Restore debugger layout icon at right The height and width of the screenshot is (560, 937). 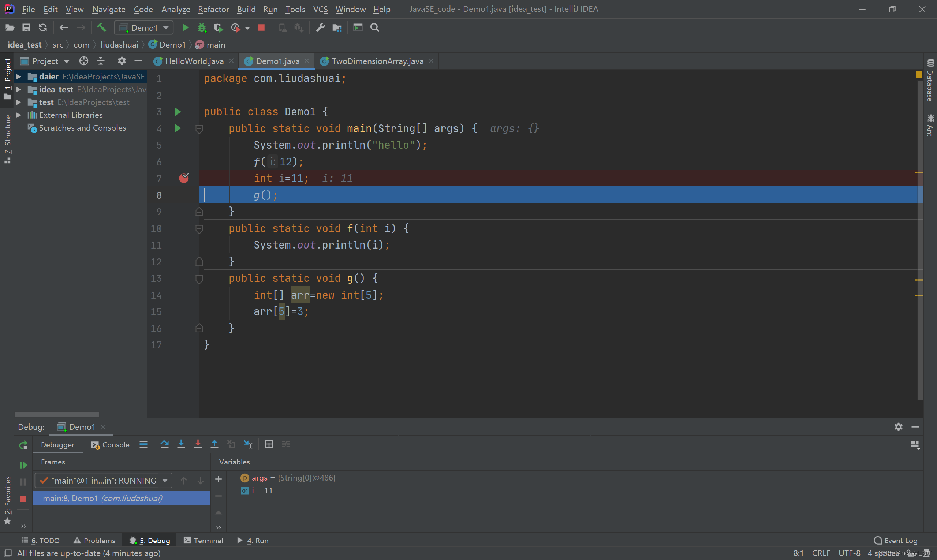pos(915,445)
